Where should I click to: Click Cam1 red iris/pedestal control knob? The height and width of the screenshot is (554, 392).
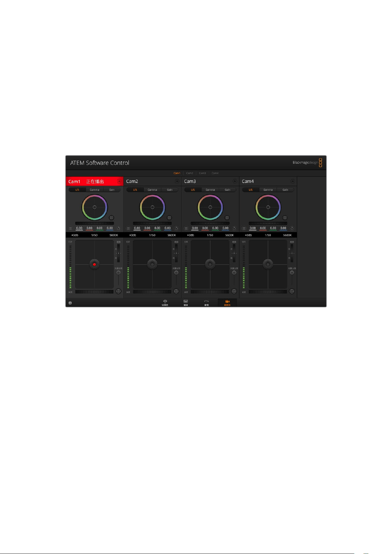tap(94, 264)
